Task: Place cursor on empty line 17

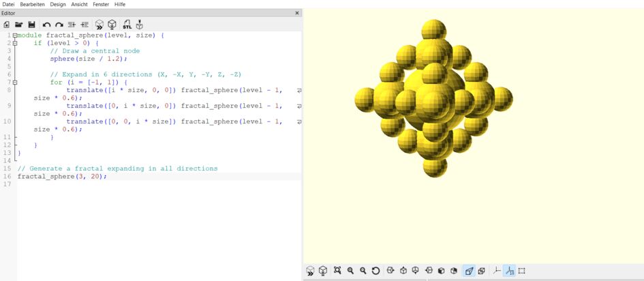Action: (x=159, y=184)
